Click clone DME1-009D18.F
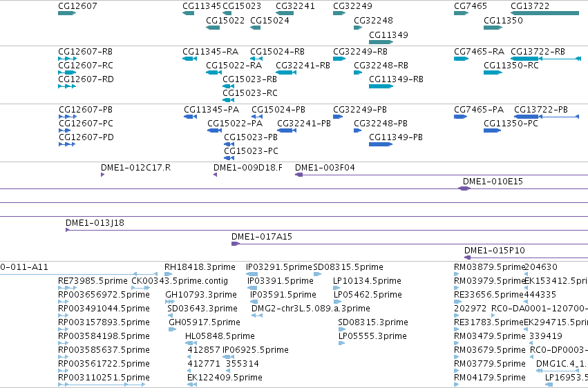588x388 pixels. click(x=248, y=167)
